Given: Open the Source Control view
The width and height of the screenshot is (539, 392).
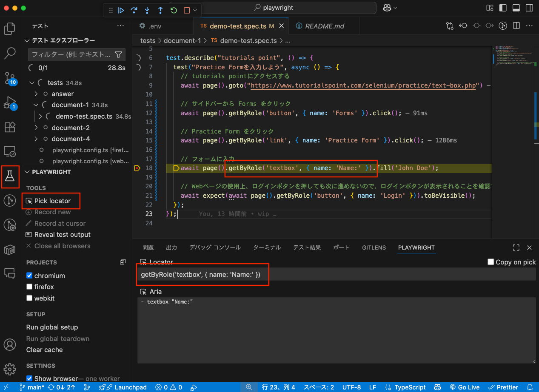Looking at the screenshot, I should [x=10, y=78].
